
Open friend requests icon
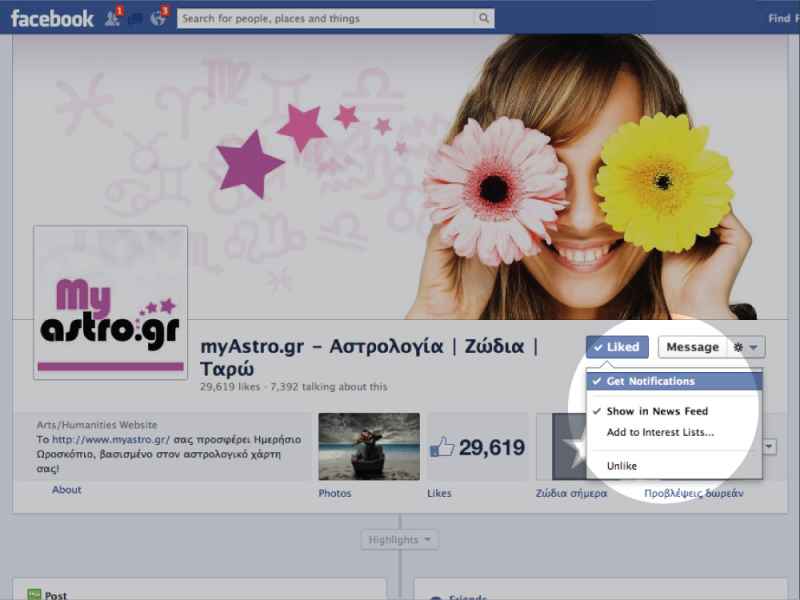113,18
